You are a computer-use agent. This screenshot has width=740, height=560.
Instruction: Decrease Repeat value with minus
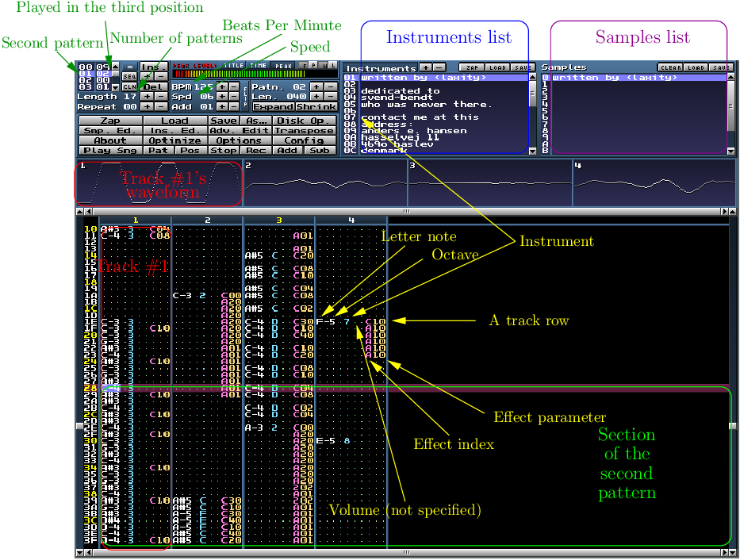click(x=161, y=106)
